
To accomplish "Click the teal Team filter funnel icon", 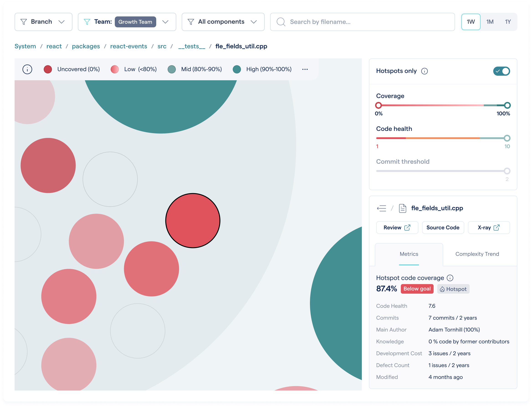I will point(87,22).
